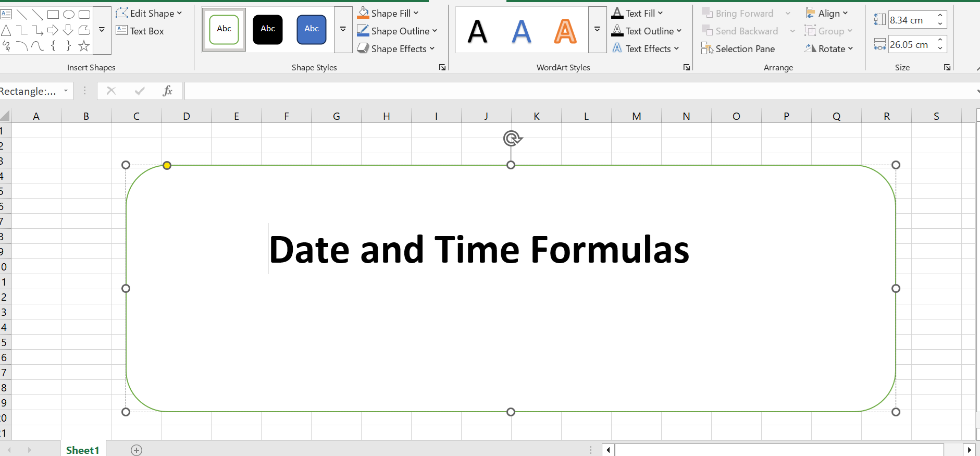The height and width of the screenshot is (456, 980).
Task: Click the Insert Function fx icon
Action: [167, 91]
